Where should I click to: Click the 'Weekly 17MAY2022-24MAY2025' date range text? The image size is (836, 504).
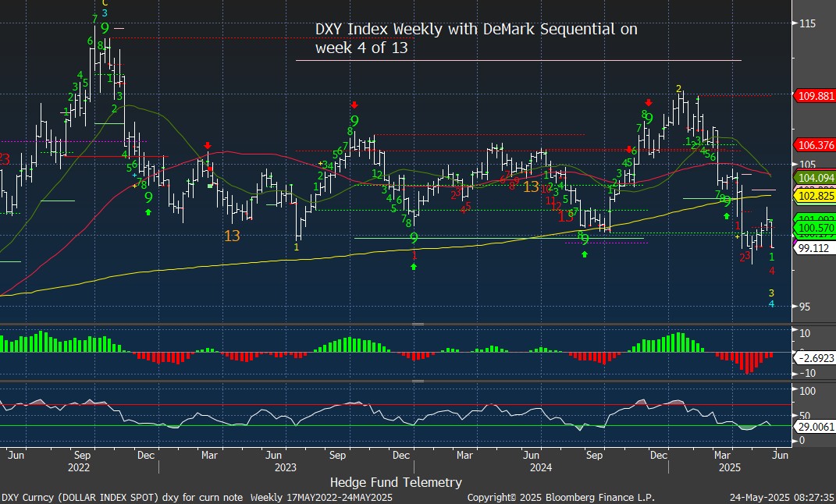(322, 498)
